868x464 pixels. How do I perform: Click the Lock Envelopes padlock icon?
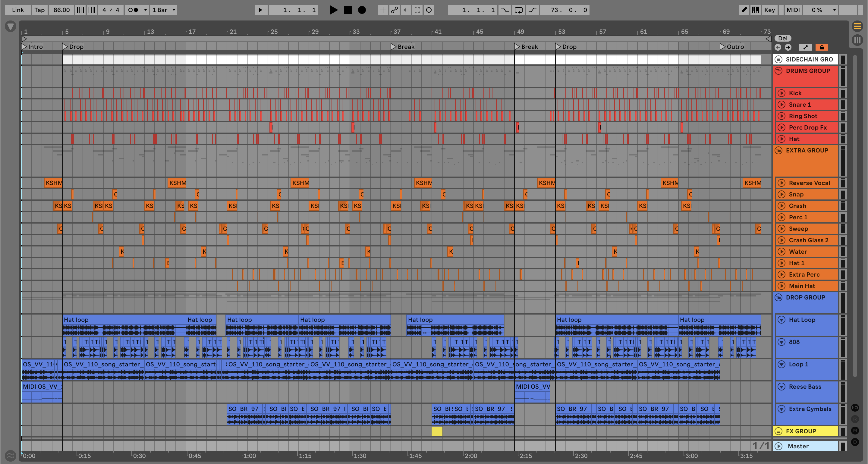point(822,47)
